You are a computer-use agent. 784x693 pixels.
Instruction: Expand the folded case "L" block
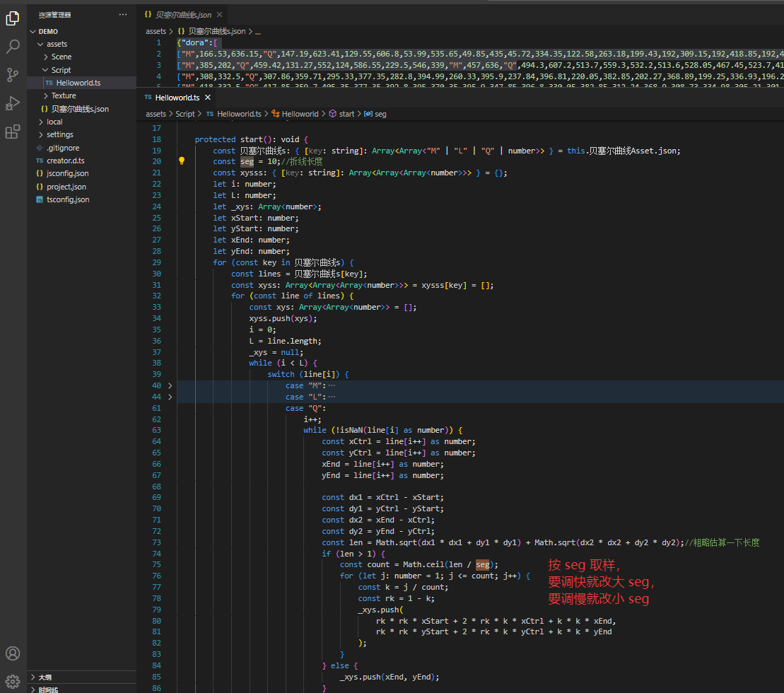click(x=170, y=397)
